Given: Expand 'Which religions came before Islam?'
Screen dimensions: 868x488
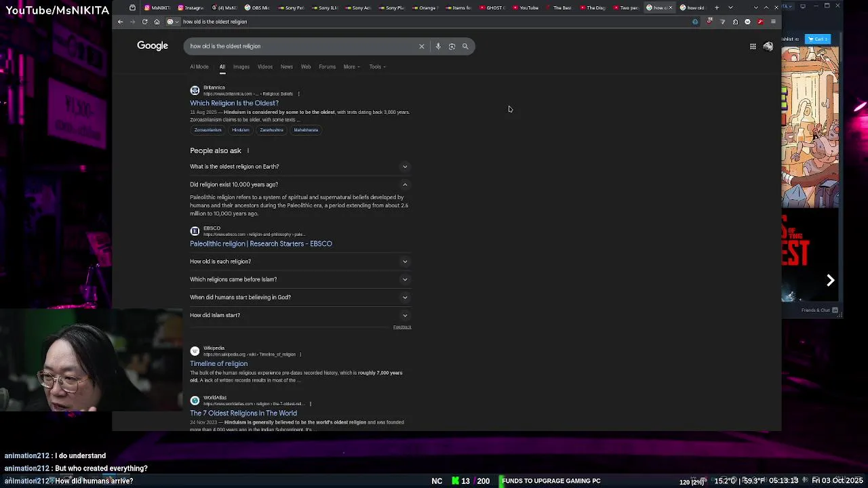Looking at the screenshot, I should 300,279.
